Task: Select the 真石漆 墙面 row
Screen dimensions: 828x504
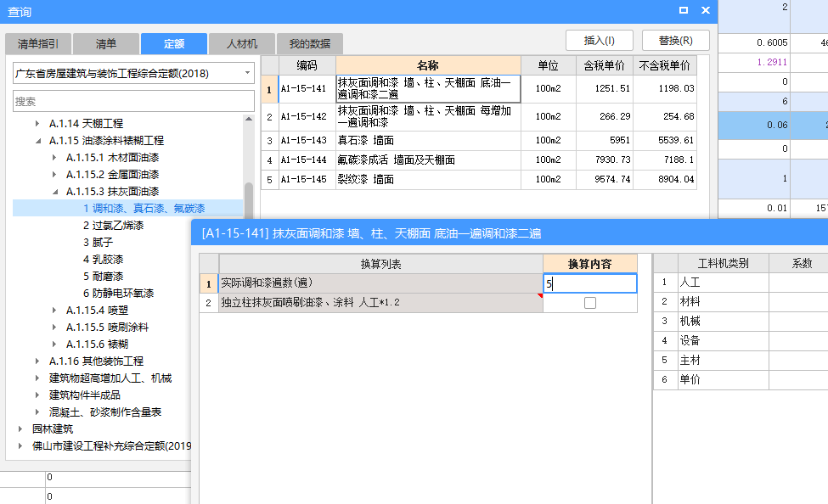Action: [x=478, y=140]
